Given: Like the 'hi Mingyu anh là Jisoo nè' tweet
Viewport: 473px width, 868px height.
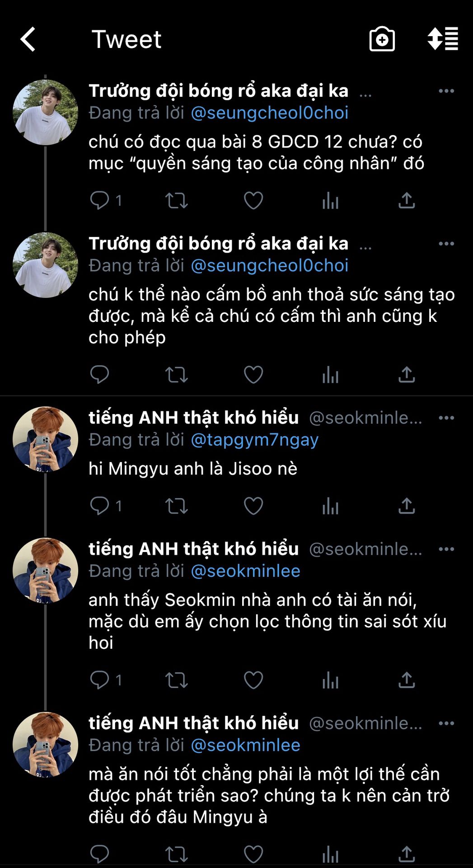Looking at the screenshot, I should (253, 506).
